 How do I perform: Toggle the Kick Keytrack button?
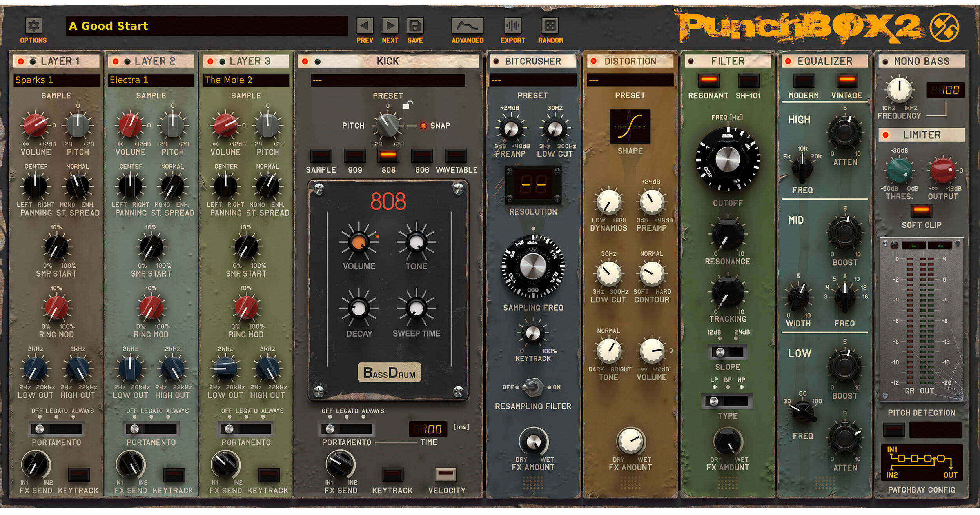pos(392,474)
